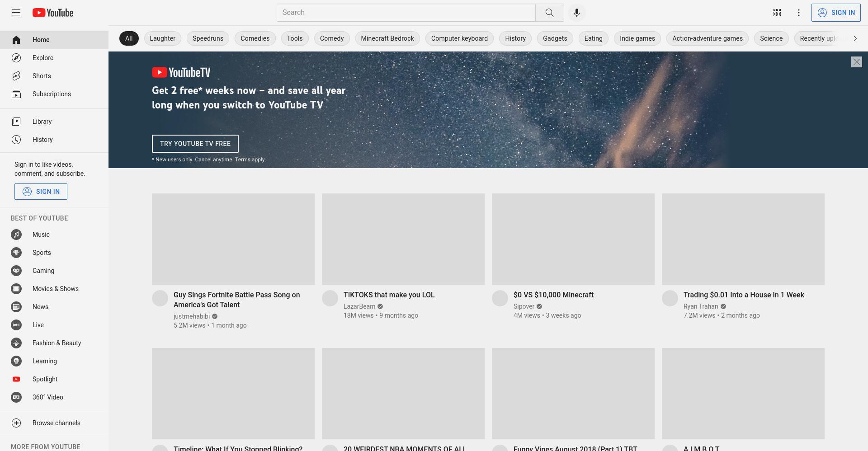
Task: Select the Indie games chip
Action: coord(637,38)
